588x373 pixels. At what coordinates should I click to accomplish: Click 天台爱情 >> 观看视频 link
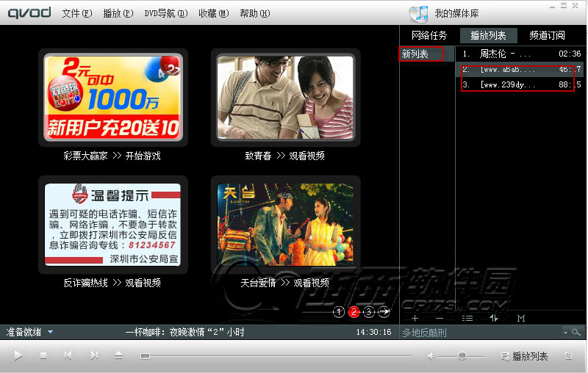(284, 283)
